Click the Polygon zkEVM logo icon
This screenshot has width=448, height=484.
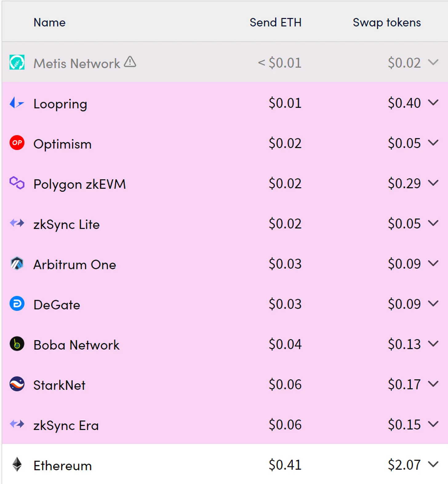(x=17, y=183)
